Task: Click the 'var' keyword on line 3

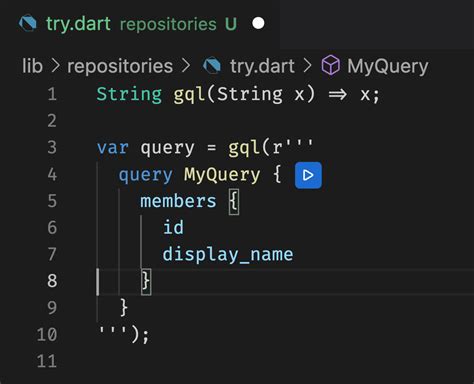Action: (x=113, y=148)
